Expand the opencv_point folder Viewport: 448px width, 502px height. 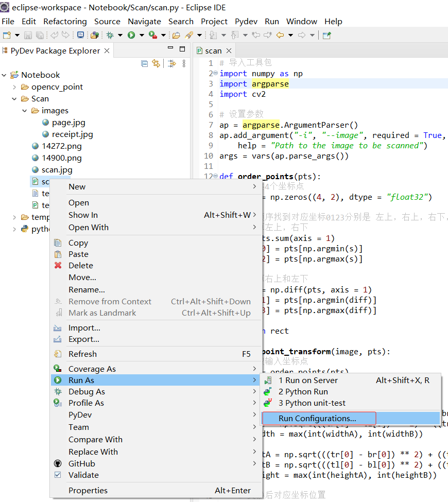(14, 87)
